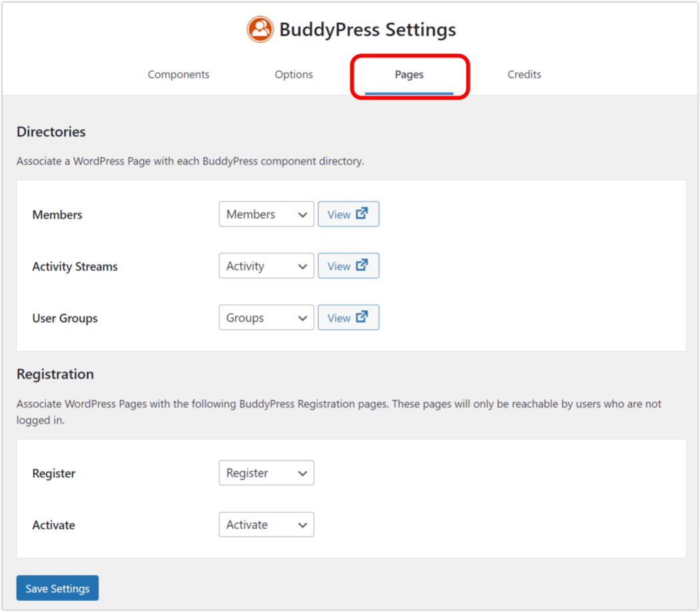700x612 pixels.
Task: Open the Components tab
Action: [x=179, y=75]
